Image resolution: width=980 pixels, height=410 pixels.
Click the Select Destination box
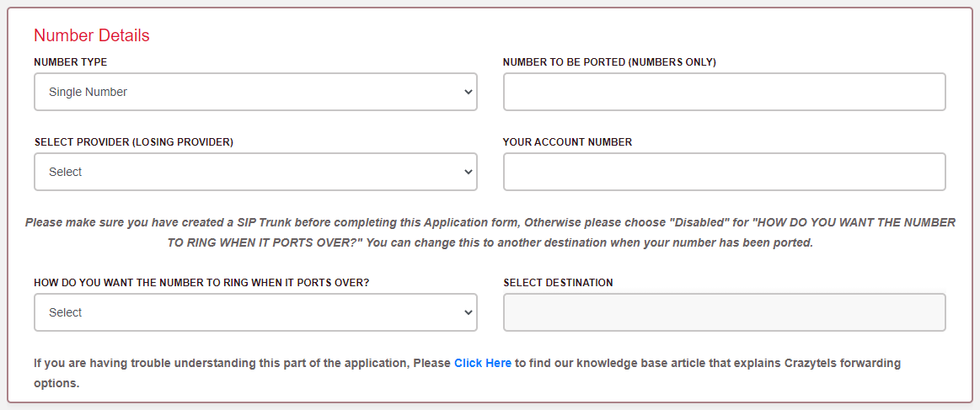(x=724, y=312)
